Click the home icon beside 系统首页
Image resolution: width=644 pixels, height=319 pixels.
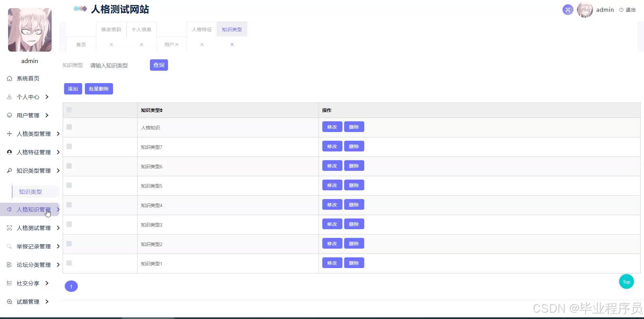tap(9, 78)
